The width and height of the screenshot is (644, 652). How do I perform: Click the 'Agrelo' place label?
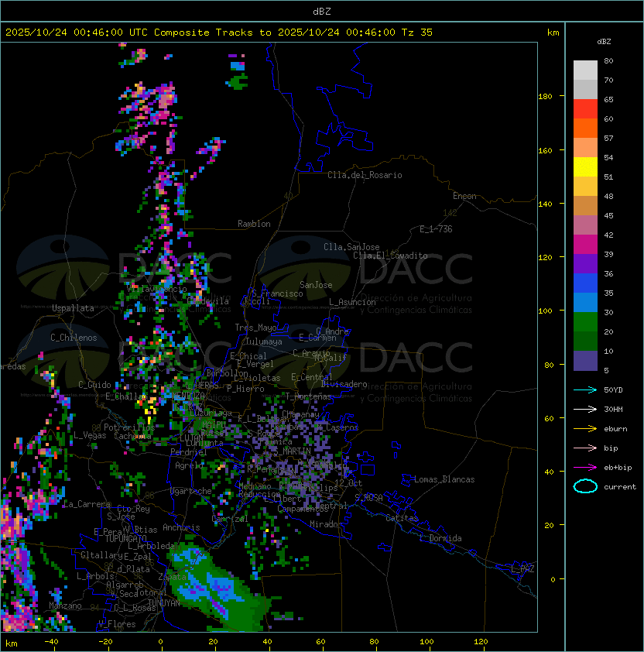(189, 465)
